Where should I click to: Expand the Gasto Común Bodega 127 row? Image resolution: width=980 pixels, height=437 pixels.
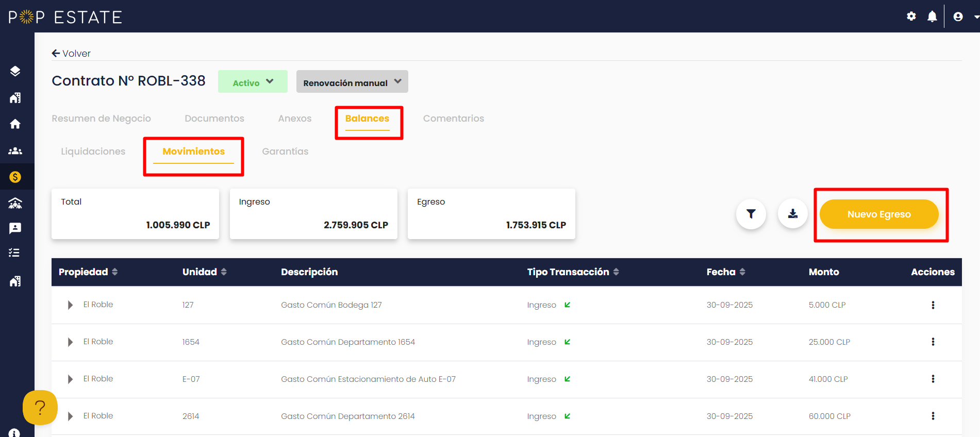[70, 305]
